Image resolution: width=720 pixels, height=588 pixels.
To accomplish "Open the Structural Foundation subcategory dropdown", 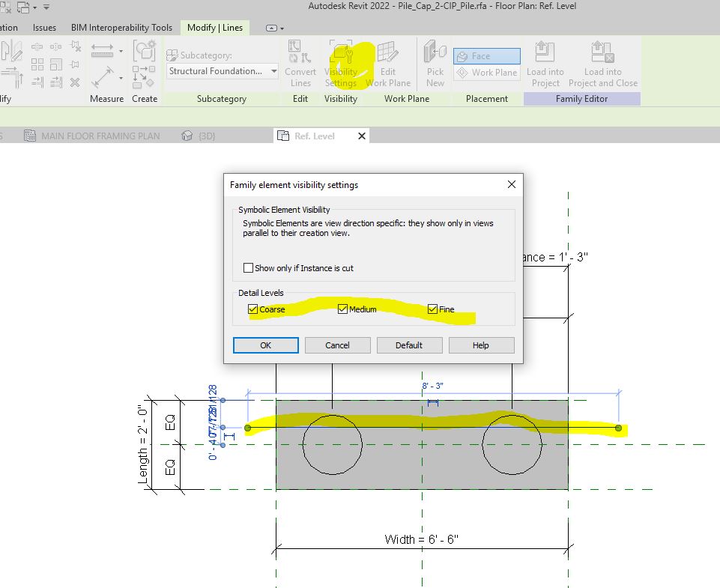I will point(275,71).
